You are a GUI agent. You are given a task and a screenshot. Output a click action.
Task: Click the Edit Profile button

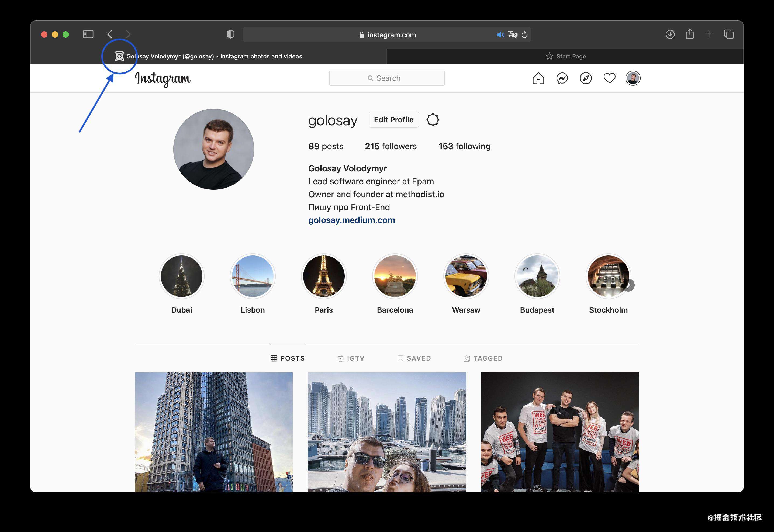394,120
